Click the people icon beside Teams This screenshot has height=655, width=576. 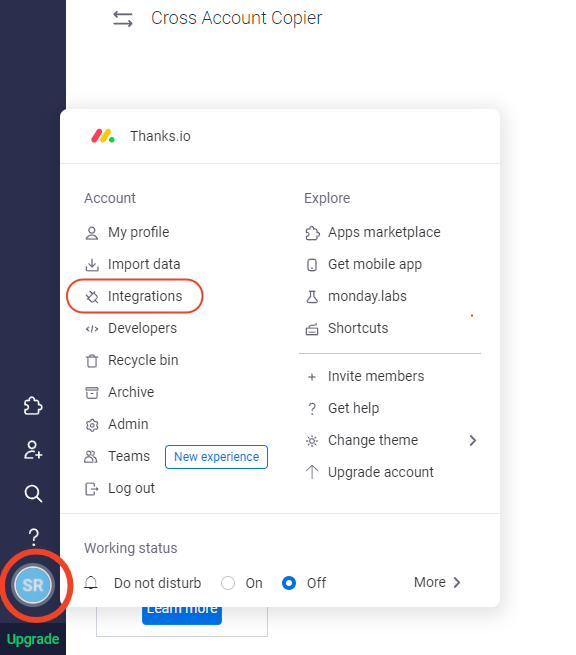click(91, 457)
